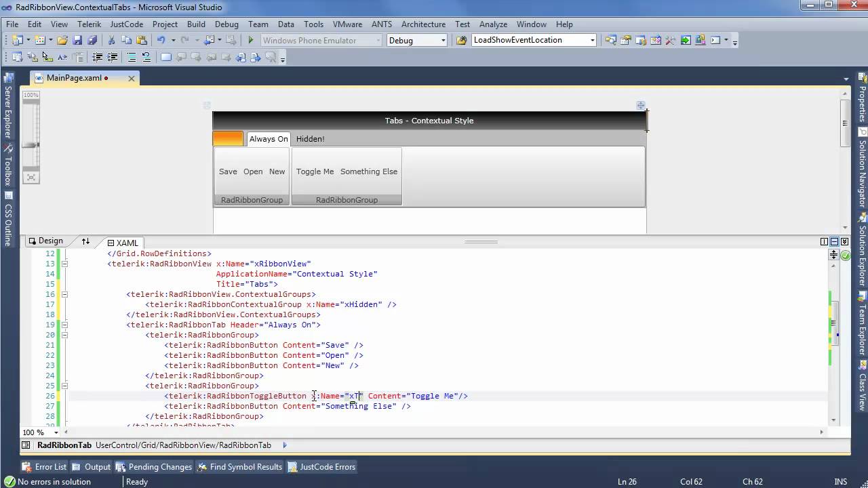Collapse the RadRibbonGroup node on line 25
Viewport: 868px width, 488px height.
click(x=65, y=386)
